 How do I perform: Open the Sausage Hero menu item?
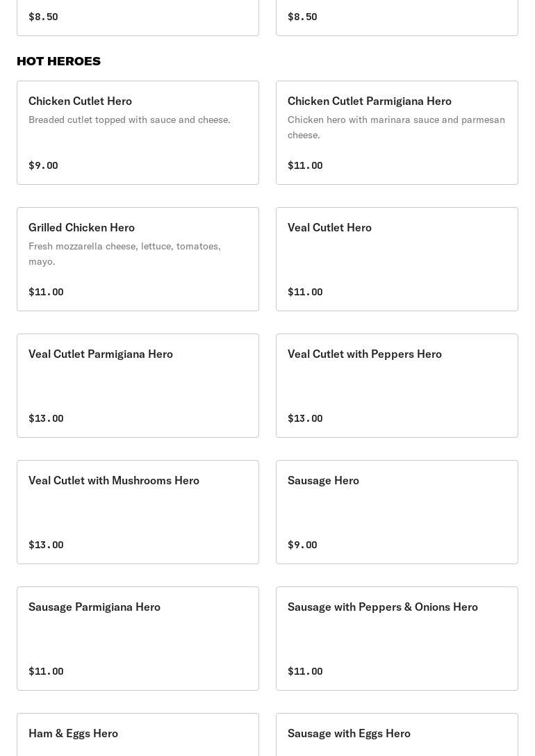tap(397, 511)
